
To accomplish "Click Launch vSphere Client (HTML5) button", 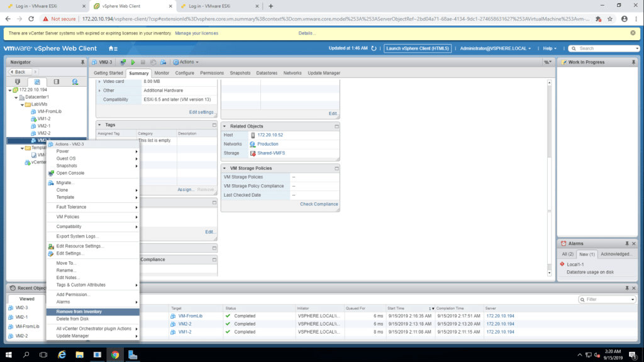I will pyautogui.click(x=418, y=48).
